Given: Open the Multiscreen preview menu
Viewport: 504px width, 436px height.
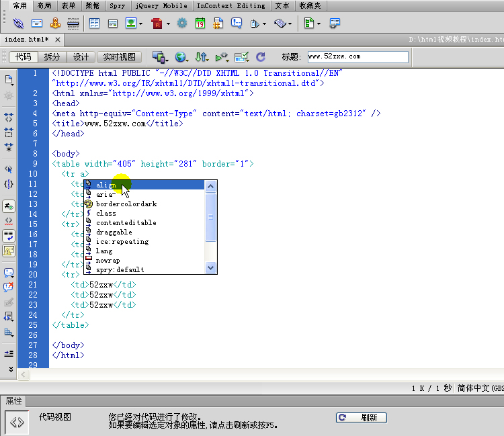Looking at the screenshot, I should [160, 57].
